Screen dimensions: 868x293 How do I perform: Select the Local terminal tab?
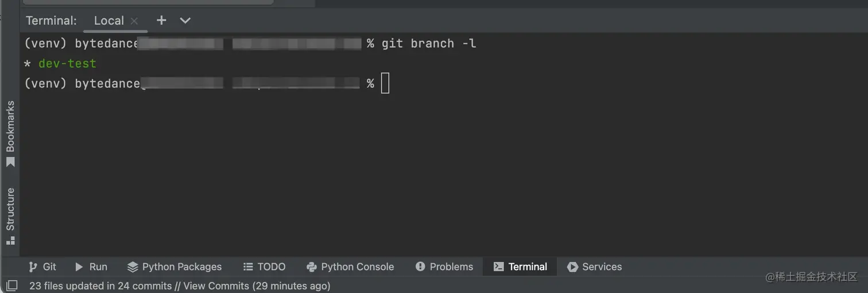coord(108,21)
